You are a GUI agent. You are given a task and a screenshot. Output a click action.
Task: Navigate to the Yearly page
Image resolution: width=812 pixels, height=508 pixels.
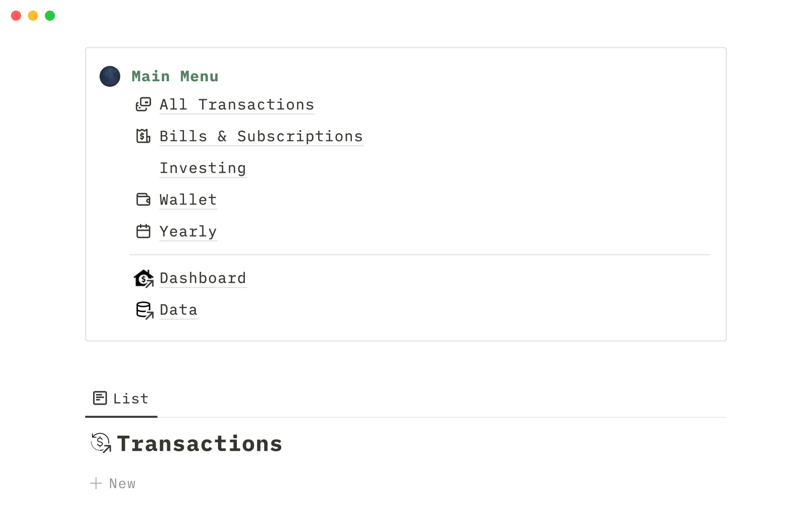pos(188,232)
